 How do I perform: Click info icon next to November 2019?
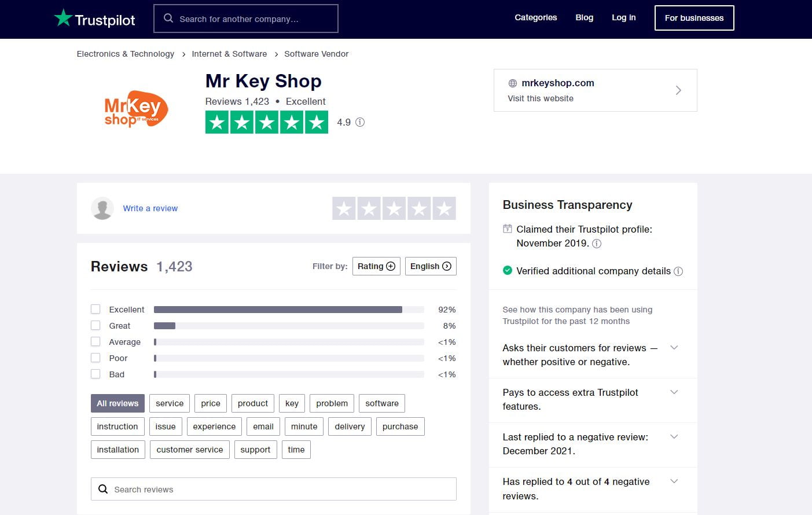click(597, 244)
